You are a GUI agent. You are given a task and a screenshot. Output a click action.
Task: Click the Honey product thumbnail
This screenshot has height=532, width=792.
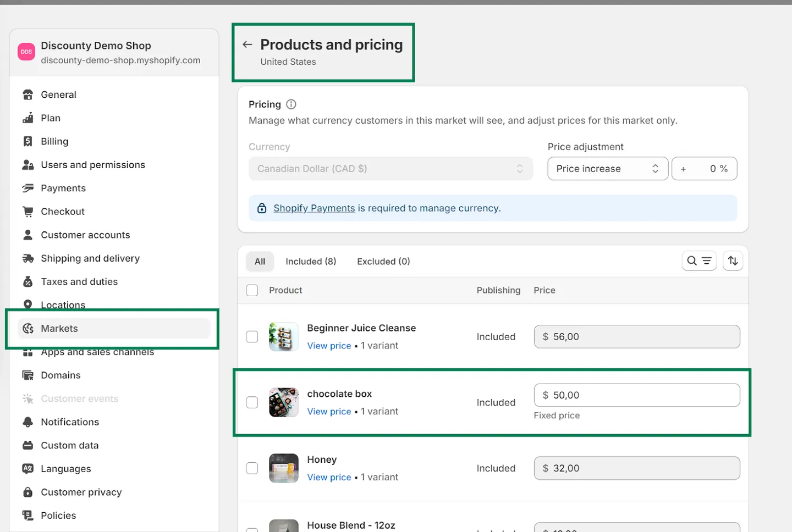(284, 468)
